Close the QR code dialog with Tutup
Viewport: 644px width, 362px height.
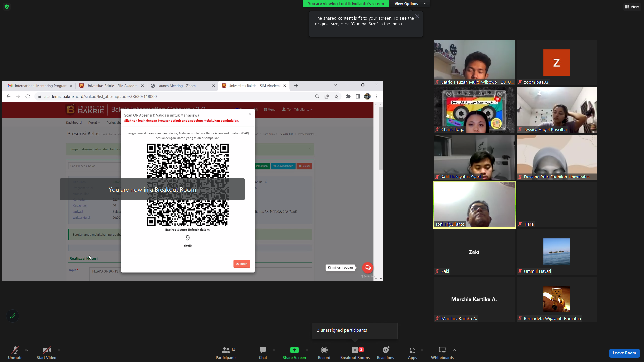[x=241, y=264]
